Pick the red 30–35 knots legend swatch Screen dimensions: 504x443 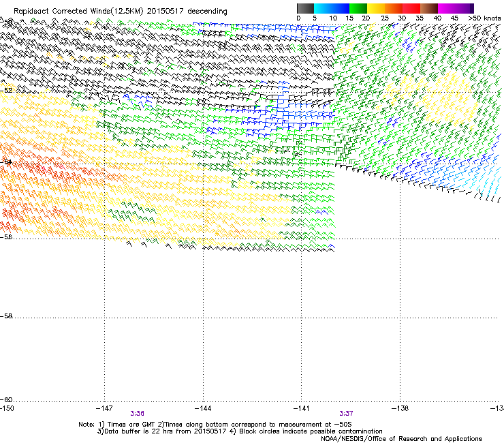411,8
